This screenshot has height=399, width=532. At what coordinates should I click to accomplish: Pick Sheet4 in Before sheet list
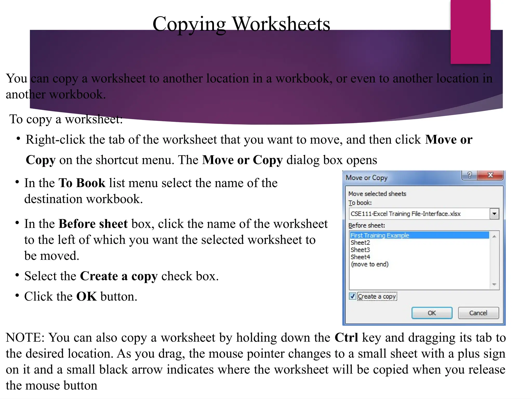tap(360, 257)
